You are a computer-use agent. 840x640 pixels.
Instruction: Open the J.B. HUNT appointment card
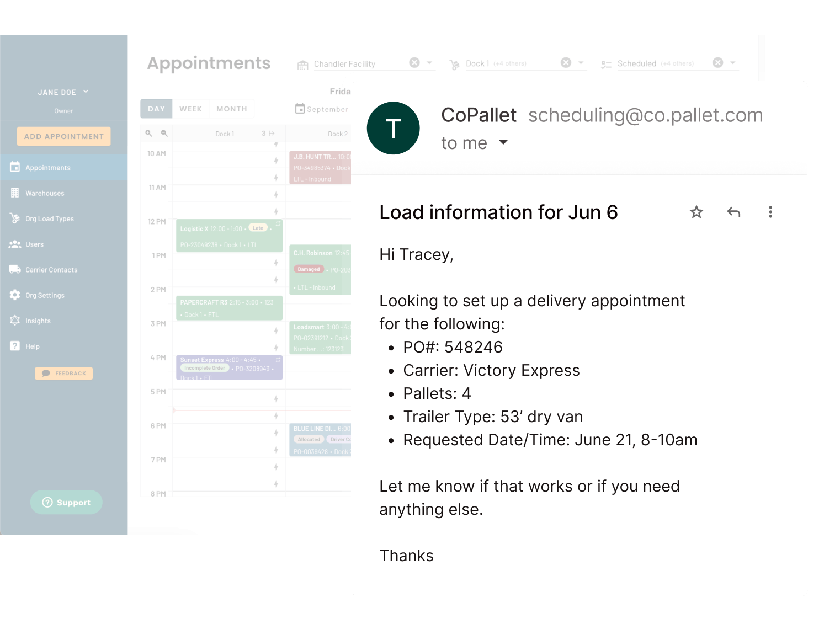(320, 168)
